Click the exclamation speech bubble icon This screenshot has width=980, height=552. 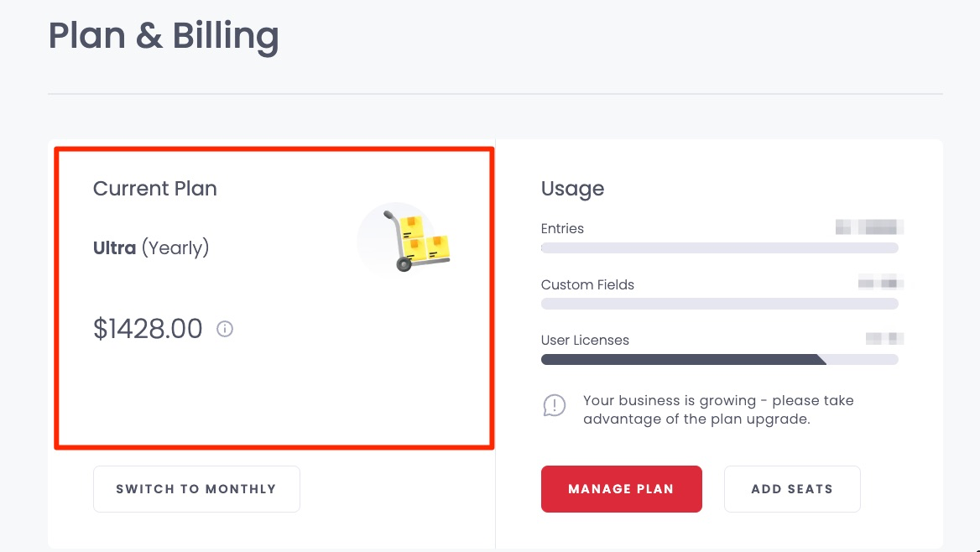click(x=555, y=406)
